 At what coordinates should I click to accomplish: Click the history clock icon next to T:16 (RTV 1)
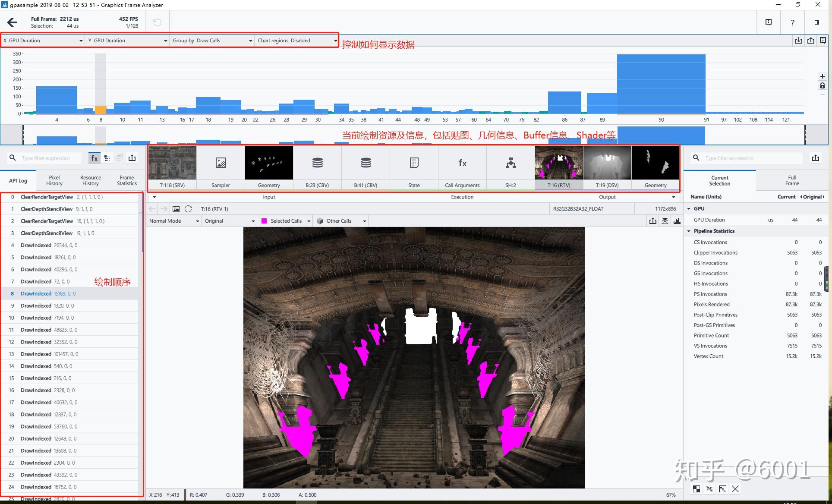(188, 209)
